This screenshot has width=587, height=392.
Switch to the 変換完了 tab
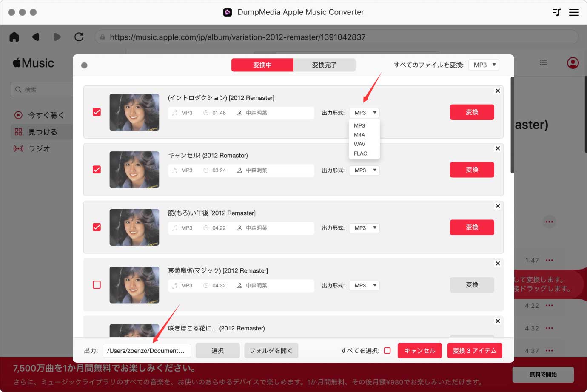[x=325, y=65]
